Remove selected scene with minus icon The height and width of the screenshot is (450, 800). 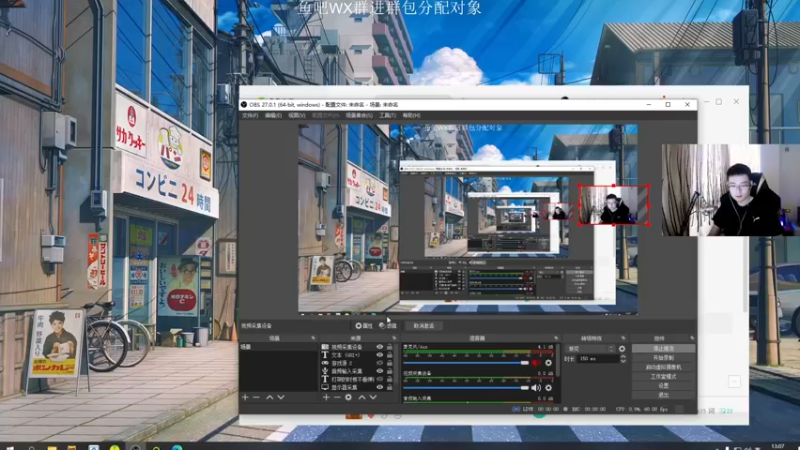pyautogui.click(x=257, y=397)
